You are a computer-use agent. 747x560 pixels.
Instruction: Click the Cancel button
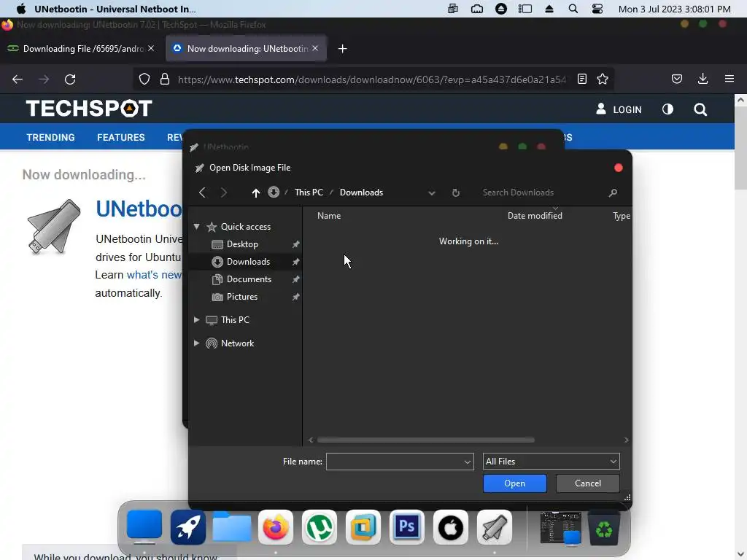point(588,483)
